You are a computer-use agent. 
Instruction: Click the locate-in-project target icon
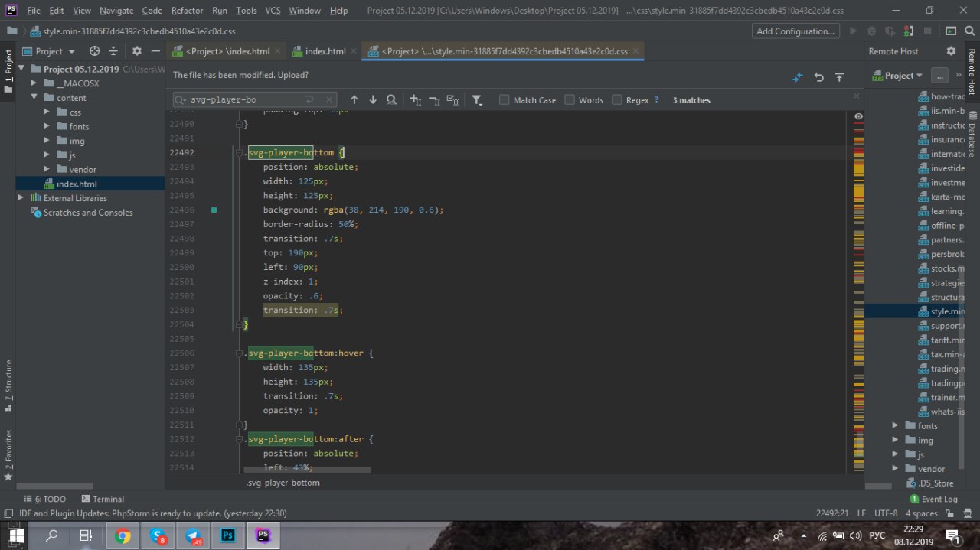tap(94, 51)
